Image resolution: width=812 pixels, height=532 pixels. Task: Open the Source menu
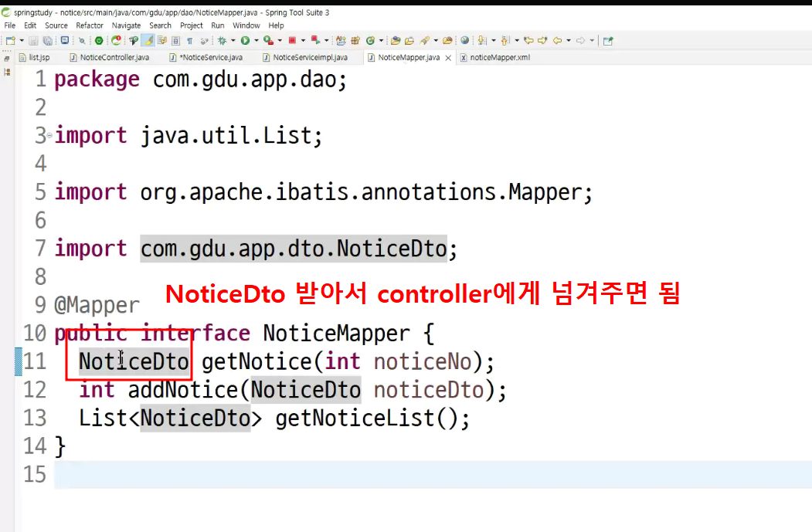pos(56,25)
